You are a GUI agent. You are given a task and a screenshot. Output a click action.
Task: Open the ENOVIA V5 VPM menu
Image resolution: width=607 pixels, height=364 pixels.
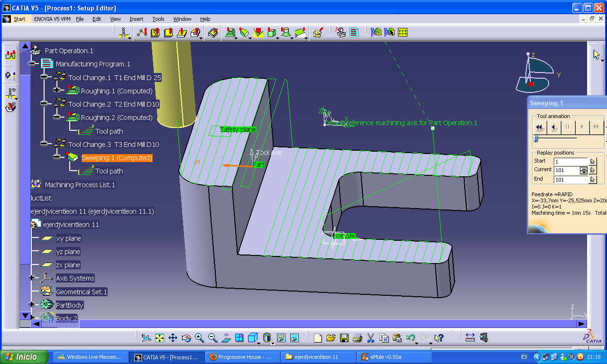(x=52, y=19)
